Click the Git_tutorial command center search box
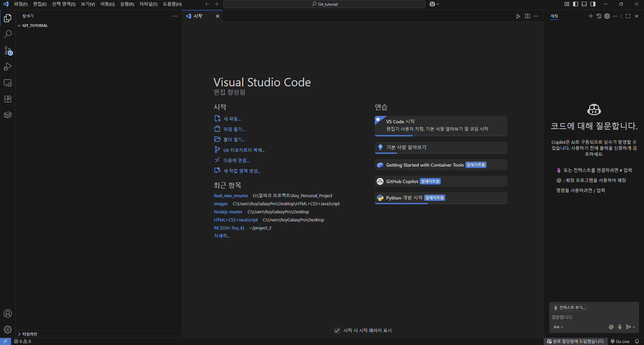 (x=324, y=4)
